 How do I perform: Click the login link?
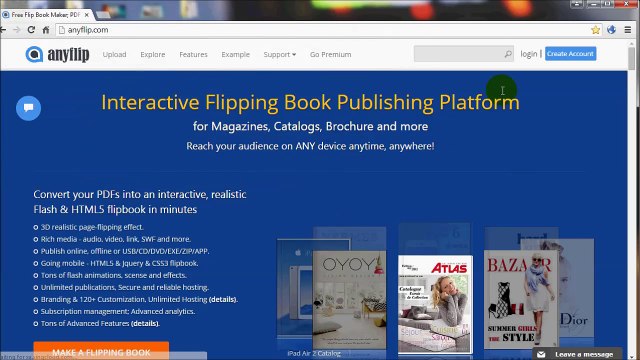tap(529, 54)
